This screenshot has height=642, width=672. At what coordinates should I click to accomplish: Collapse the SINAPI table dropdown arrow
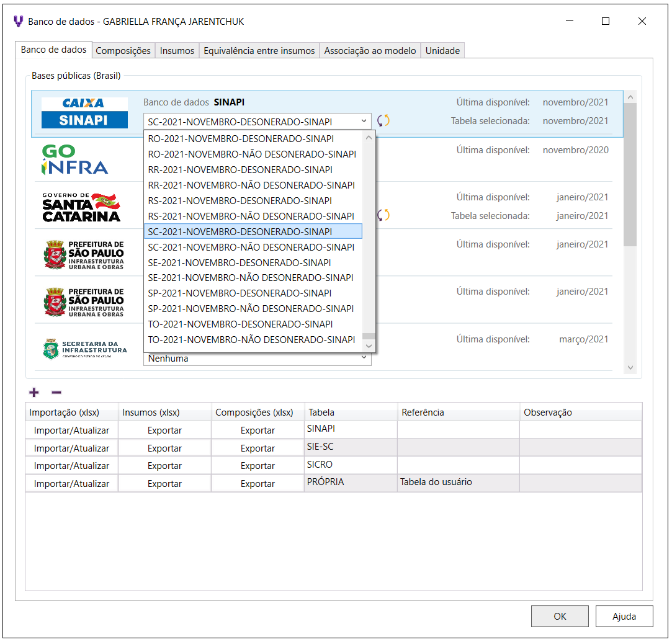[x=364, y=122]
